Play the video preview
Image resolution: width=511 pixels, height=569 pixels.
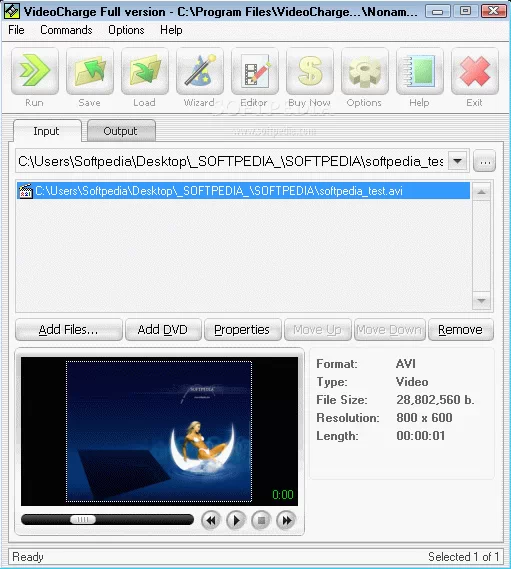pos(236,521)
